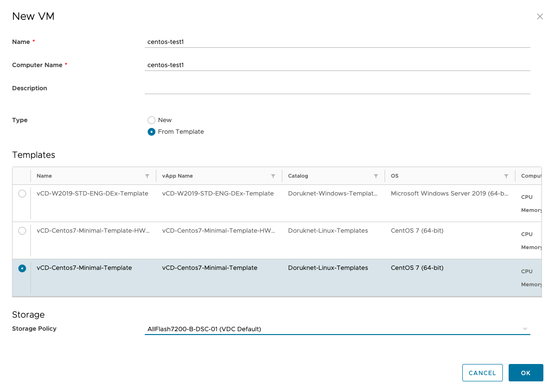Click the Catalog column header
The height and width of the screenshot is (392, 554).
tap(298, 176)
